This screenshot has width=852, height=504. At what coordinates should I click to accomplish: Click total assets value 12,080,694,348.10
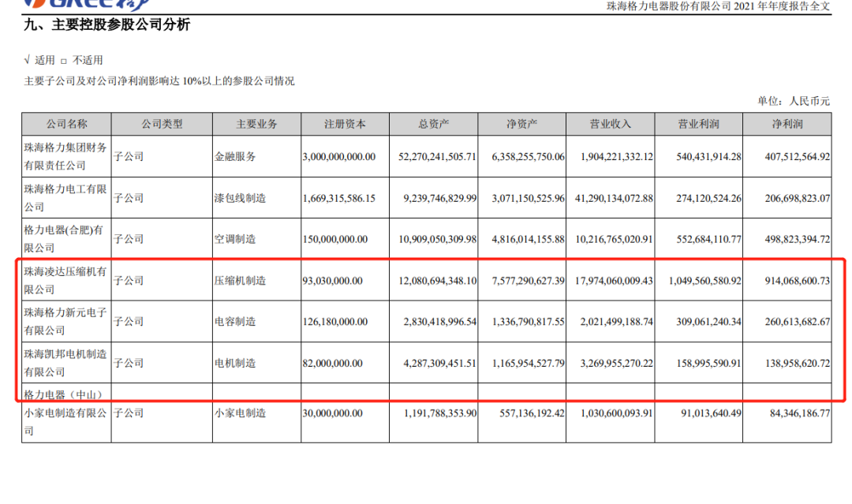(x=437, y=281)
